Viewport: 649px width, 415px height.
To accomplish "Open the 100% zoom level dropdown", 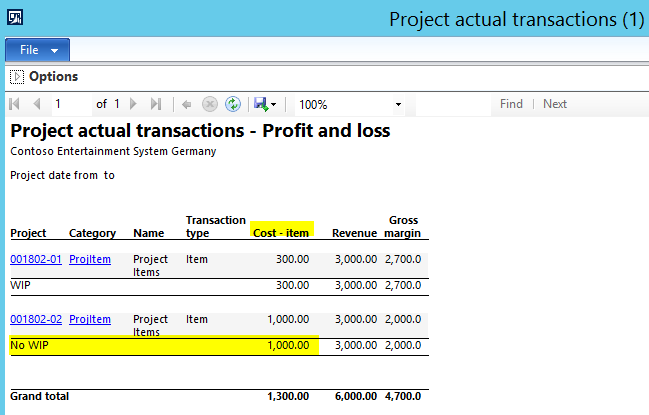I will tap(397, 104).
